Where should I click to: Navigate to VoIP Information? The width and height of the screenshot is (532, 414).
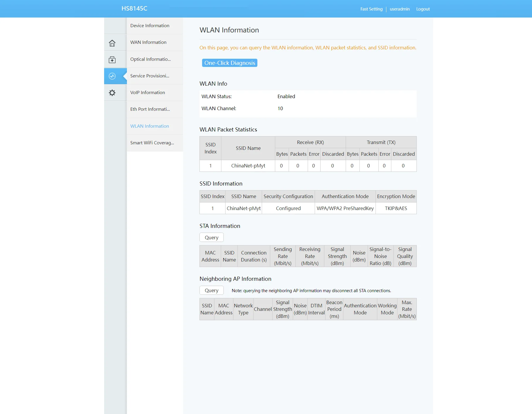(x=147, y=93)
